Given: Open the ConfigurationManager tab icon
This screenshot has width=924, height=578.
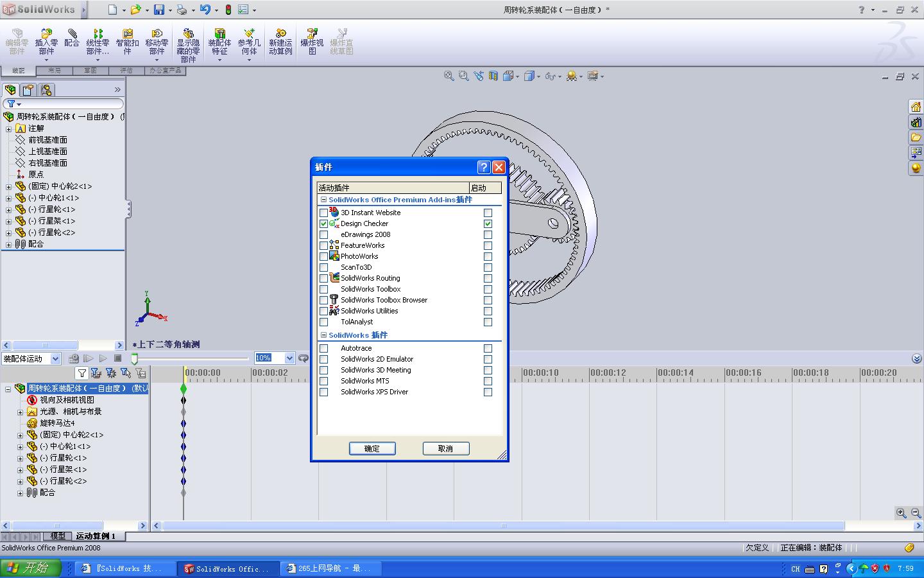Looking at the screenshot, I should click(x=45, y=90).
